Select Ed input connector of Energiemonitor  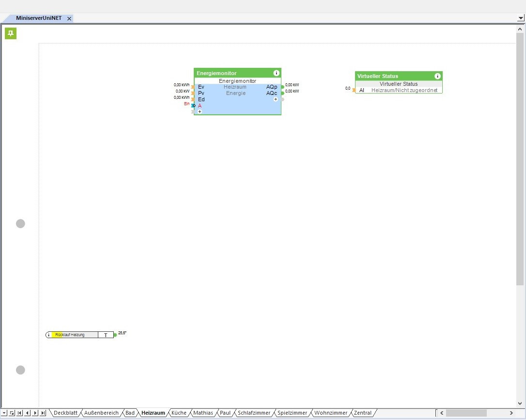pos(193,99)
